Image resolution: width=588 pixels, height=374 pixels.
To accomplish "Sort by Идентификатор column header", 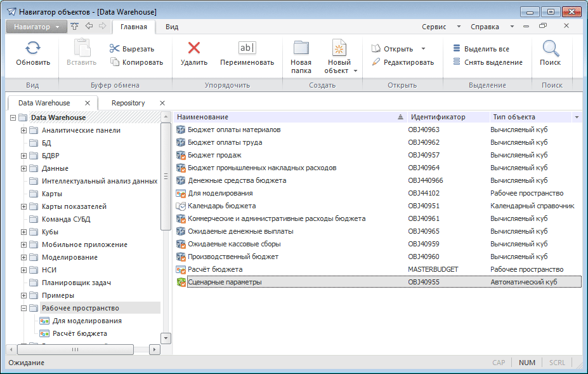I will (x=448, y=117).
